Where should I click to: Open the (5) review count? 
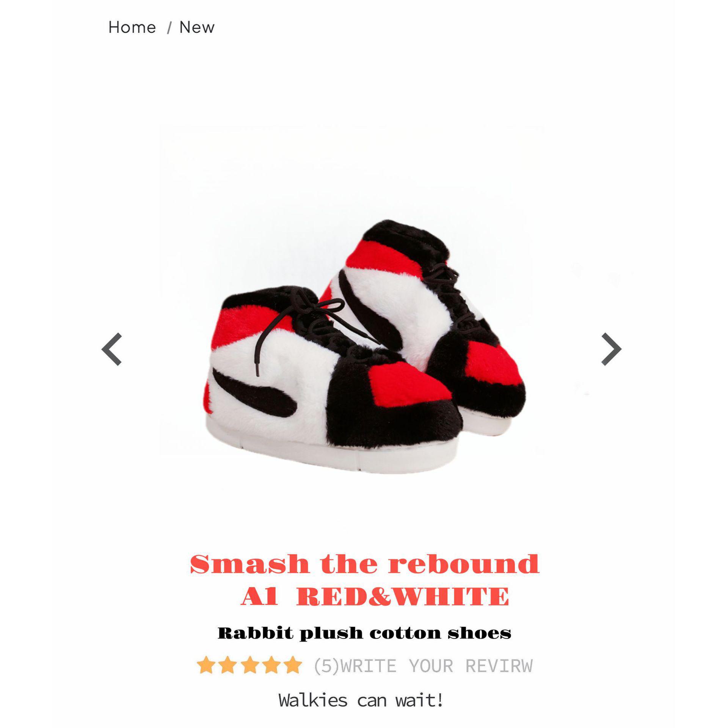[x=326, y=666]
